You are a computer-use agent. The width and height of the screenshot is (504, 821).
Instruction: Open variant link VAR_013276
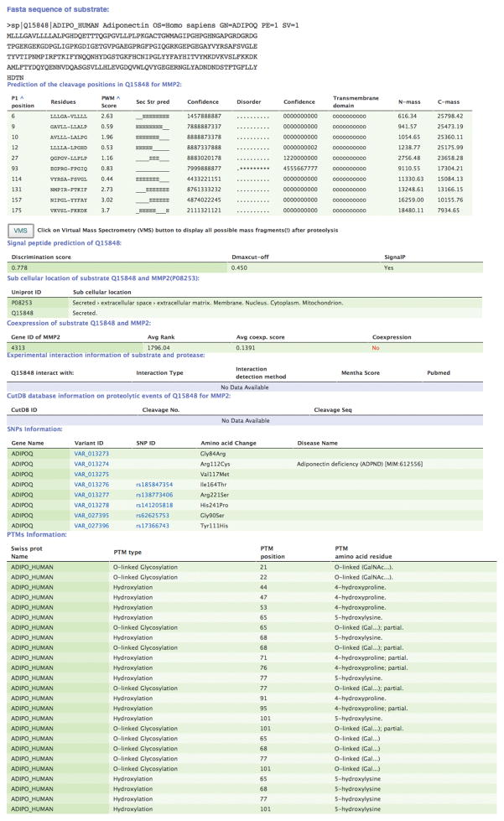(x=91, y=485)
